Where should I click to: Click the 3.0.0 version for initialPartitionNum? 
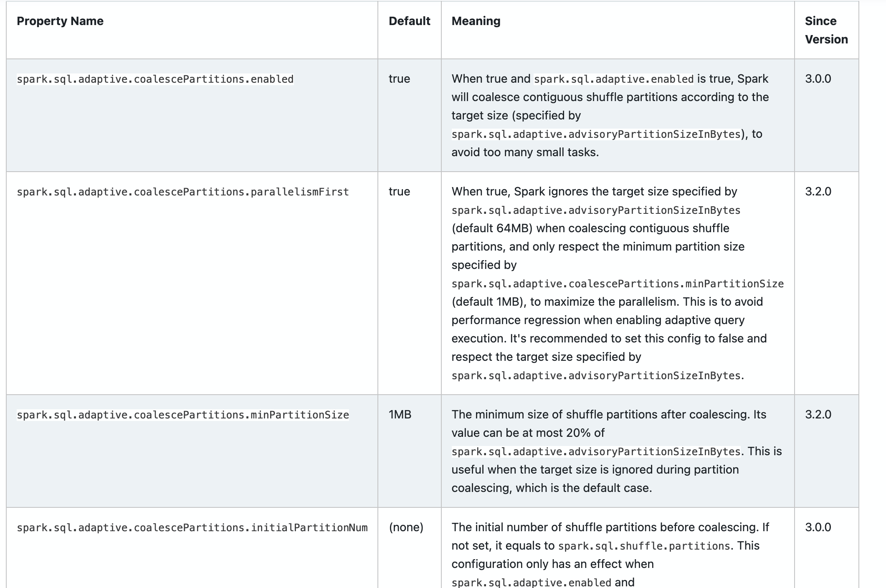[x=818, y=527]
